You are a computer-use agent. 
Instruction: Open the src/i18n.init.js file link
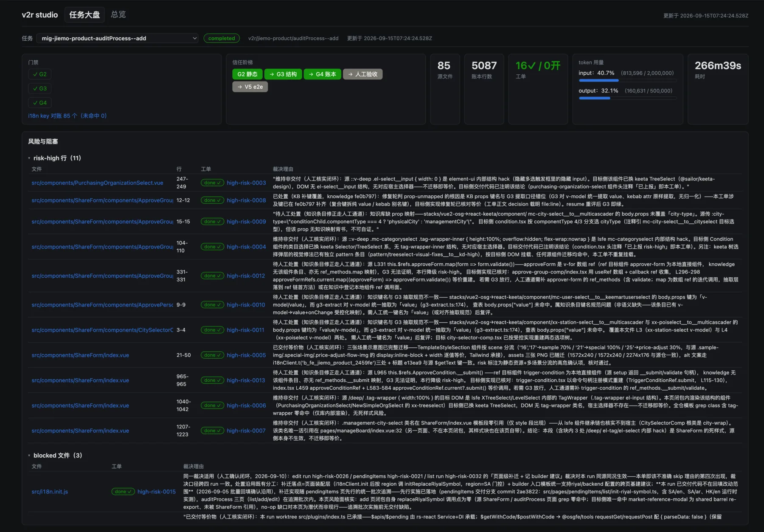click(x=50, y=492)
